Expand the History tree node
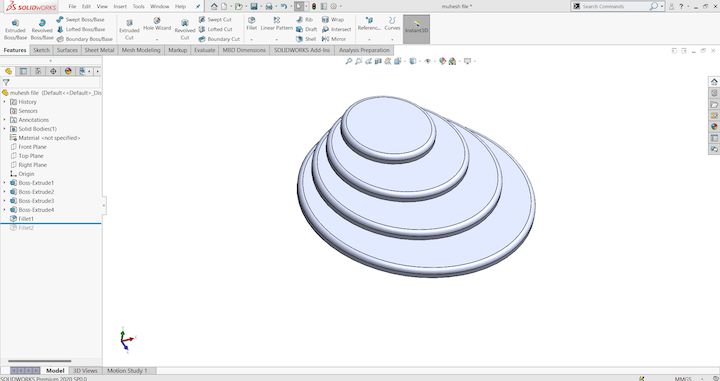 tap(5, 102)
